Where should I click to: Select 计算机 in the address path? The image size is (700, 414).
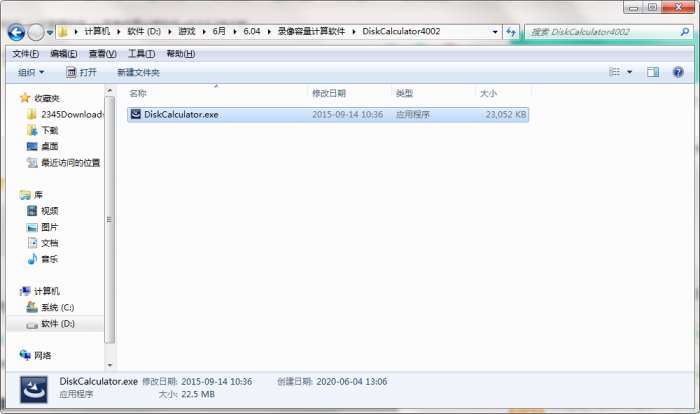click(x=97, y=31)
